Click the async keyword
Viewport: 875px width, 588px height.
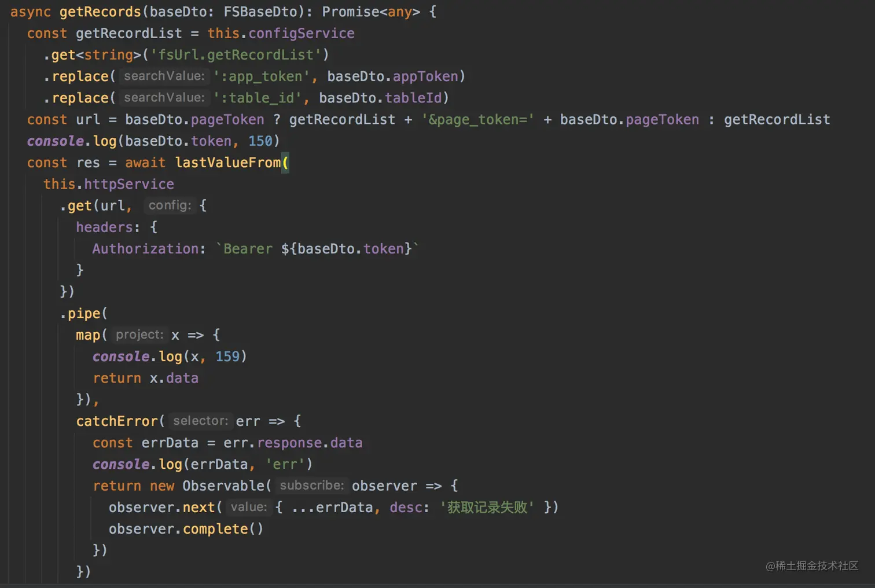click(x=30, y=12)
